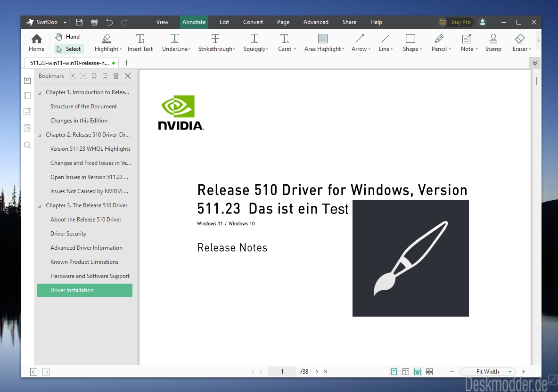The height and width of the screenshot is (392, 558).
Task: Open the search magnifier in sidebar
Action: coord(27,145)
